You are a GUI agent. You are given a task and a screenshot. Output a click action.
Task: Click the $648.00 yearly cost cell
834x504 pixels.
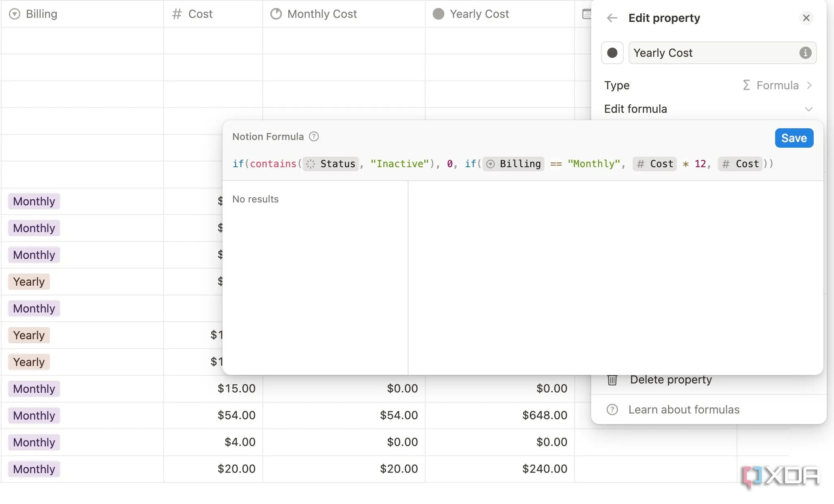(544, 415)
